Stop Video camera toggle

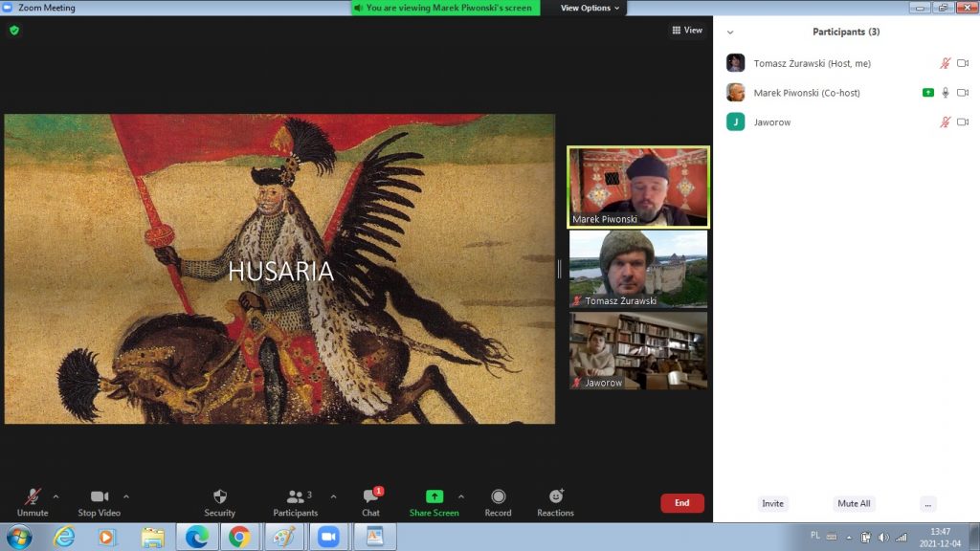pyautogui.click(x=100, y=497)
